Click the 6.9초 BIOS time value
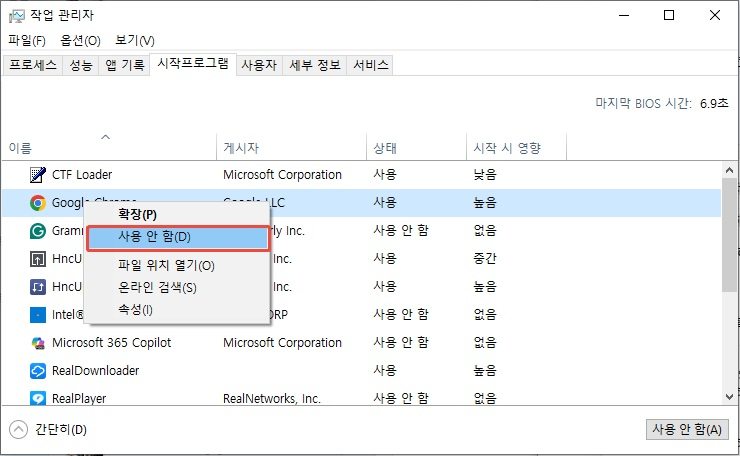 click(714, 103)
